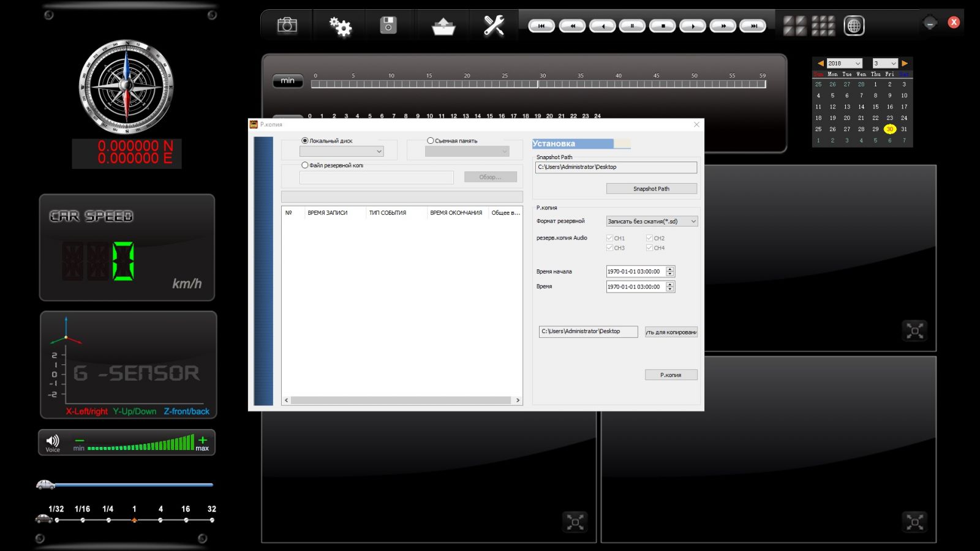Image resolution: width=980 pixels, height=551 pixels.
Task: Click the Voice speaker icon
Action: coord(53,441)
